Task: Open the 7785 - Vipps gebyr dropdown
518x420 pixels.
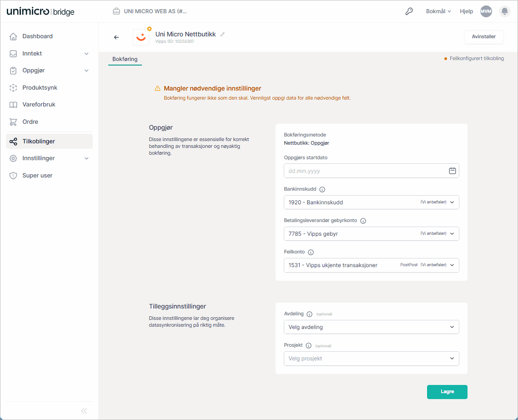Action: point(371,233)
